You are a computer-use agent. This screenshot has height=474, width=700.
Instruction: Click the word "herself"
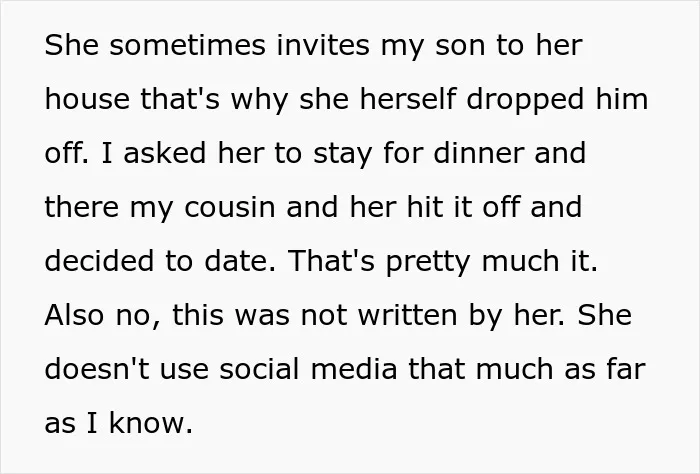pyautogui.click(x=408, y=99)
